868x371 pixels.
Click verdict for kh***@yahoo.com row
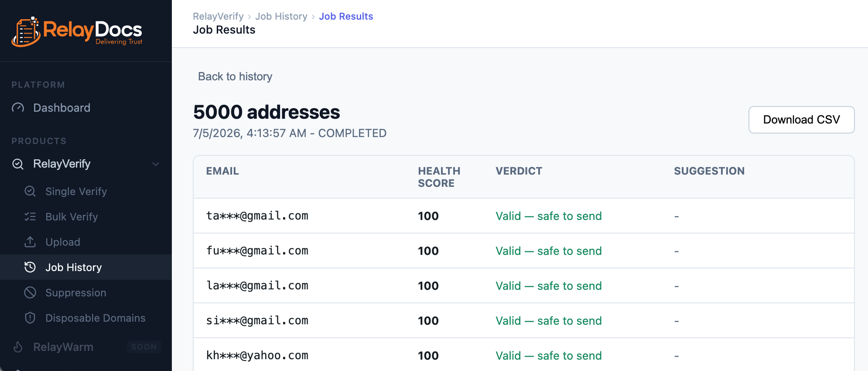point(549,356)
